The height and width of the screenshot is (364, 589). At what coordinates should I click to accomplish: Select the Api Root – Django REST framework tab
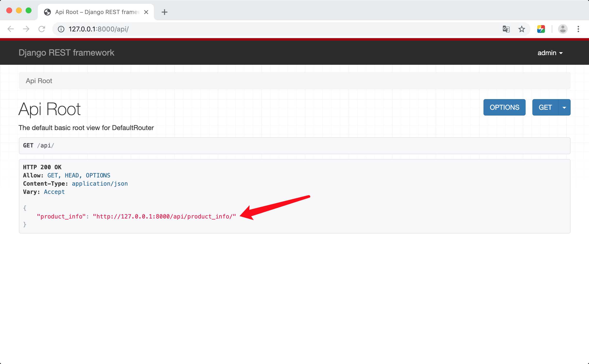96,12
